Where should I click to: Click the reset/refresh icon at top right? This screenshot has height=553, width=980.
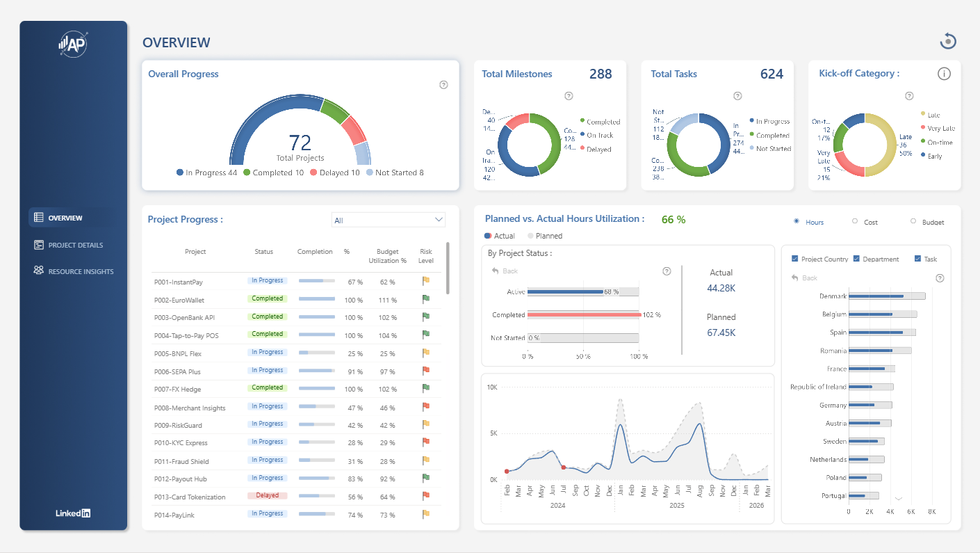point(948,41)
